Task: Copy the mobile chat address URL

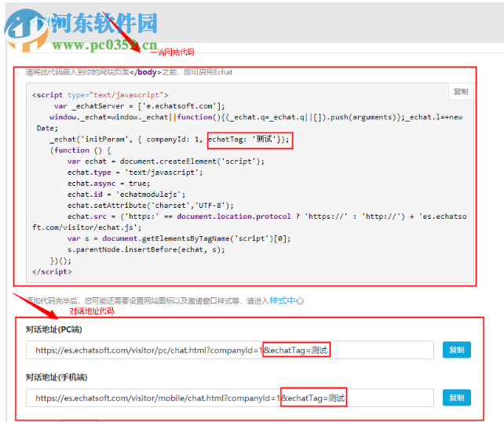Action: point(456,398)
